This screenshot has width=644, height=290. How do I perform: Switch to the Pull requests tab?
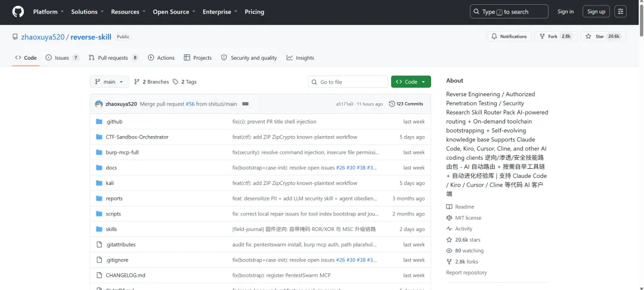click(x=113, y=58)
